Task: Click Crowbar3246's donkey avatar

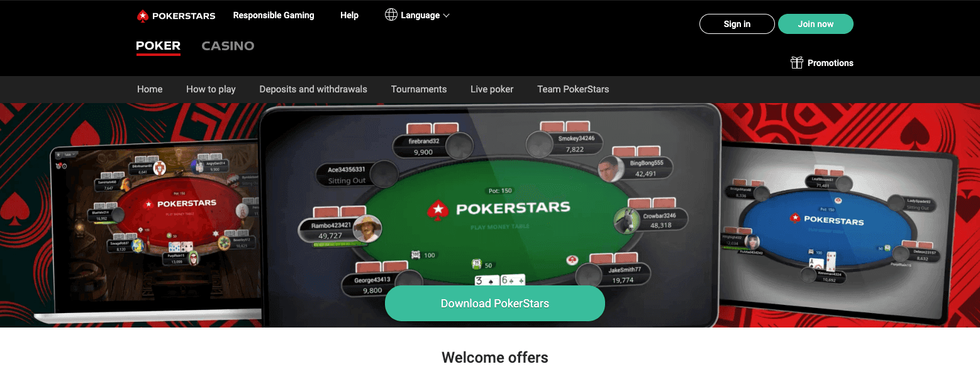Action: coord(623,220)
